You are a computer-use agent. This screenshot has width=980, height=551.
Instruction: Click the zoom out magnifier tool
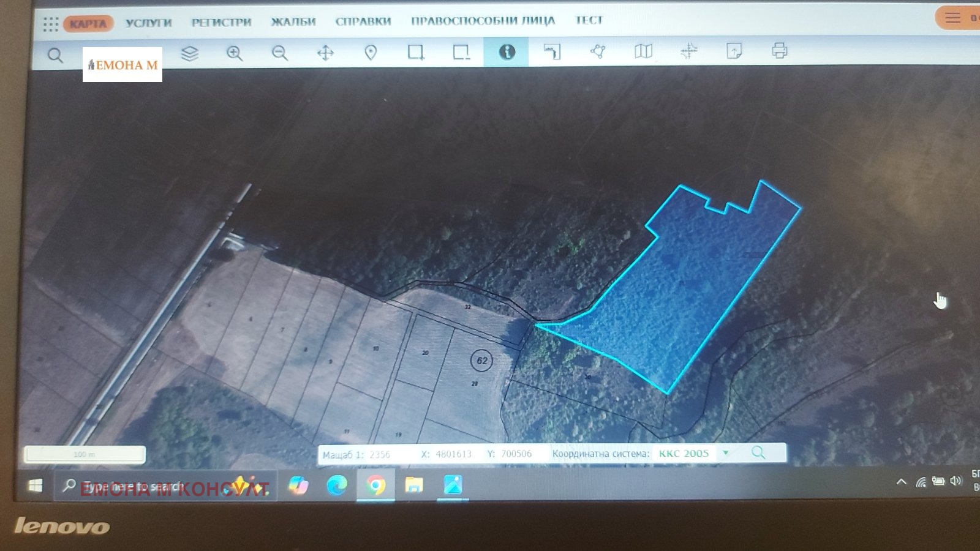pyautogui.click(x=280, y=53)
